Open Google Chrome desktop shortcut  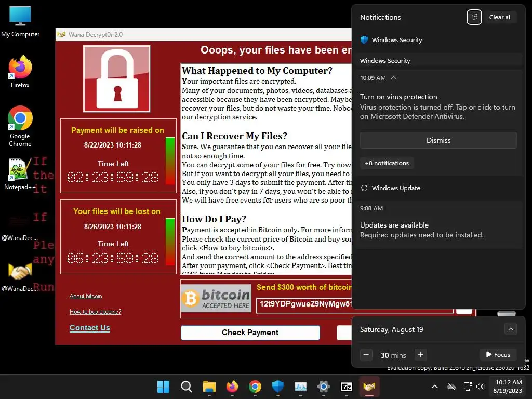pos(20,126)
